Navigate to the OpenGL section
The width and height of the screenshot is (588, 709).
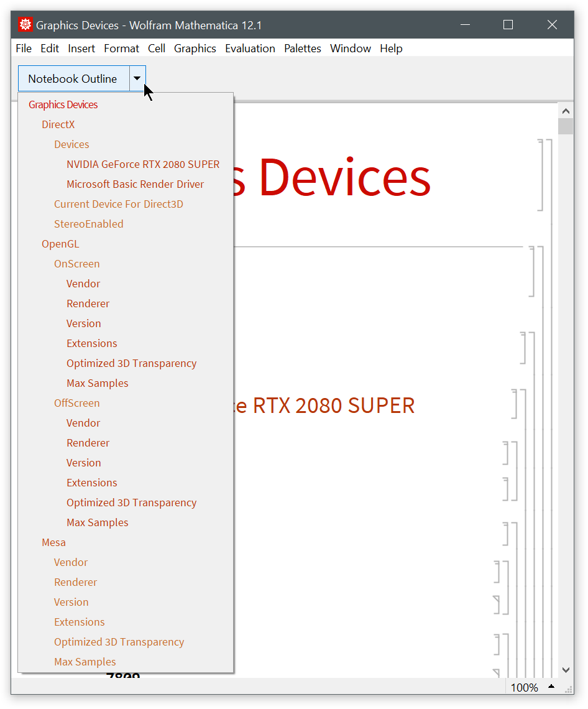tap(60, 244)
